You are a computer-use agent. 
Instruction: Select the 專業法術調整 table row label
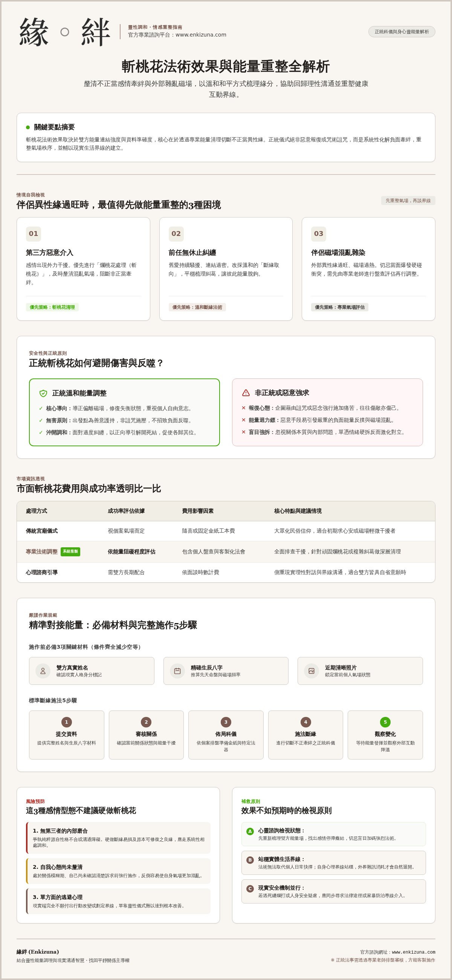coord(42,552)
